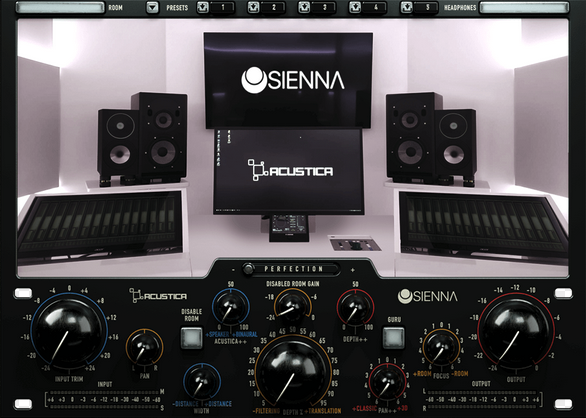The width and height of the screenshot is (586, 418).
Task: Click the Output L/R level meter
Action: 482,400
